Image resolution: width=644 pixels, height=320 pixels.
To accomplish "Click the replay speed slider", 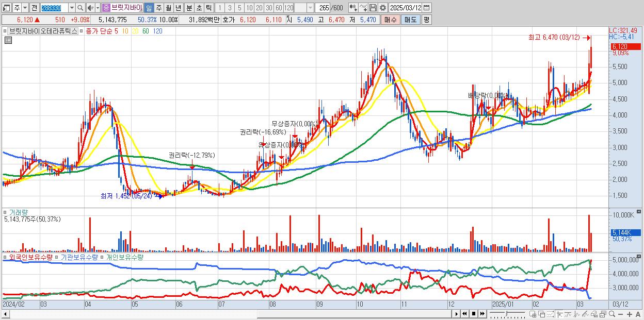I will pos(507,314).
